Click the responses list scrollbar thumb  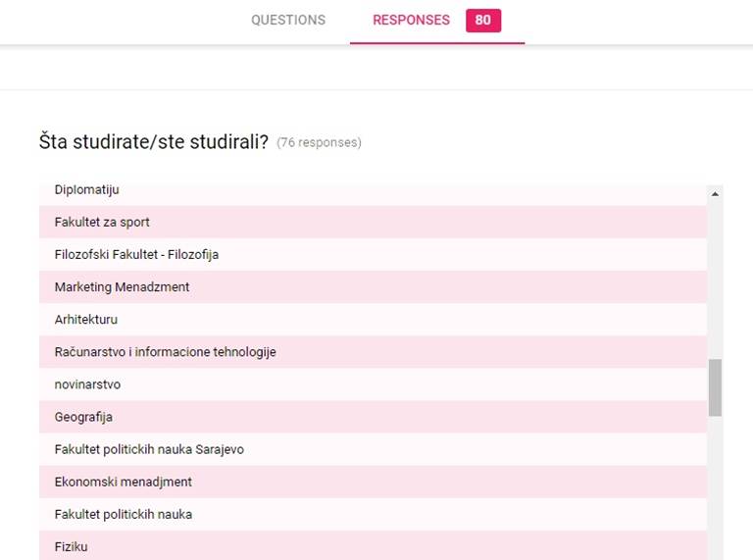click(x=715, y=386)
